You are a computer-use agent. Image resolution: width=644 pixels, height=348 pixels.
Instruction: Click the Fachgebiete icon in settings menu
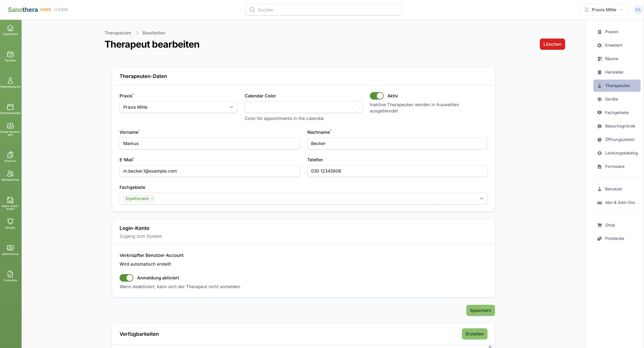(600, 113)
